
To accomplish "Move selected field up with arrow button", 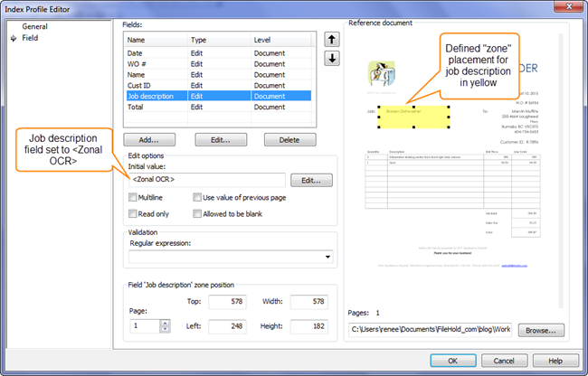I will (332, 40).
